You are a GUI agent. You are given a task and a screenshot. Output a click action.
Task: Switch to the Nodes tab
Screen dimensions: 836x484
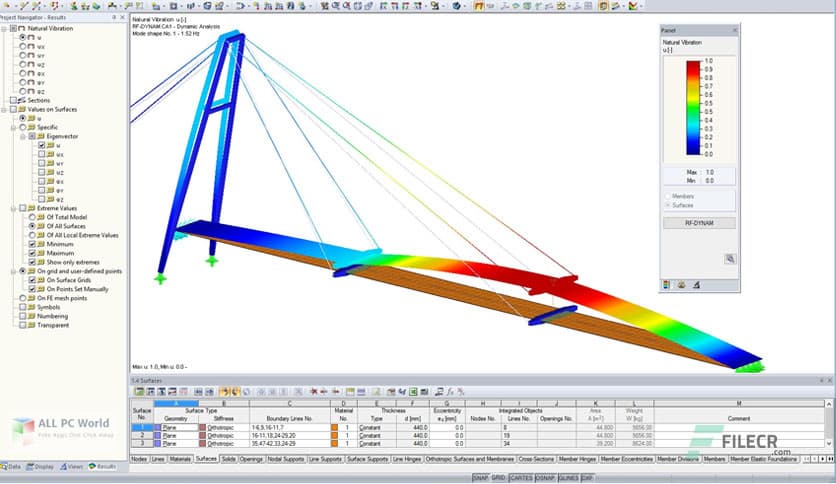[139, 459]
